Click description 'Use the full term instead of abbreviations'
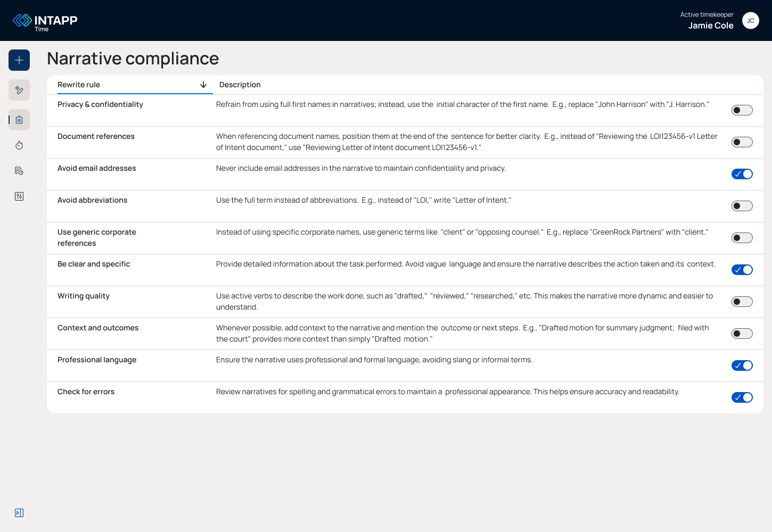This screenshot has width=772, height=532. point(364,200)
